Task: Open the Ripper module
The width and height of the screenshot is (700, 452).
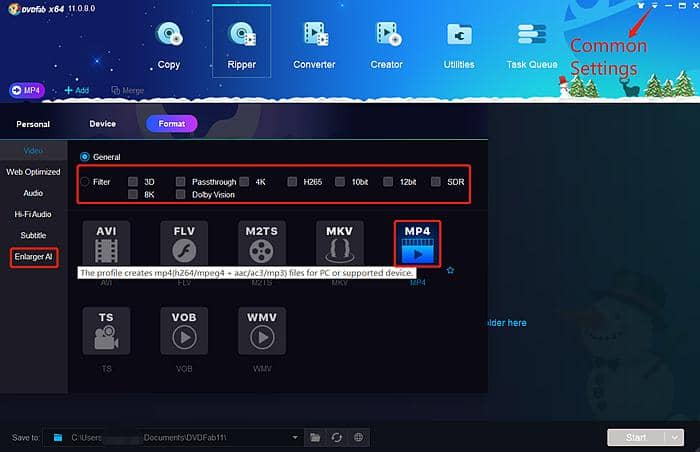Action: tap(242, 42)
